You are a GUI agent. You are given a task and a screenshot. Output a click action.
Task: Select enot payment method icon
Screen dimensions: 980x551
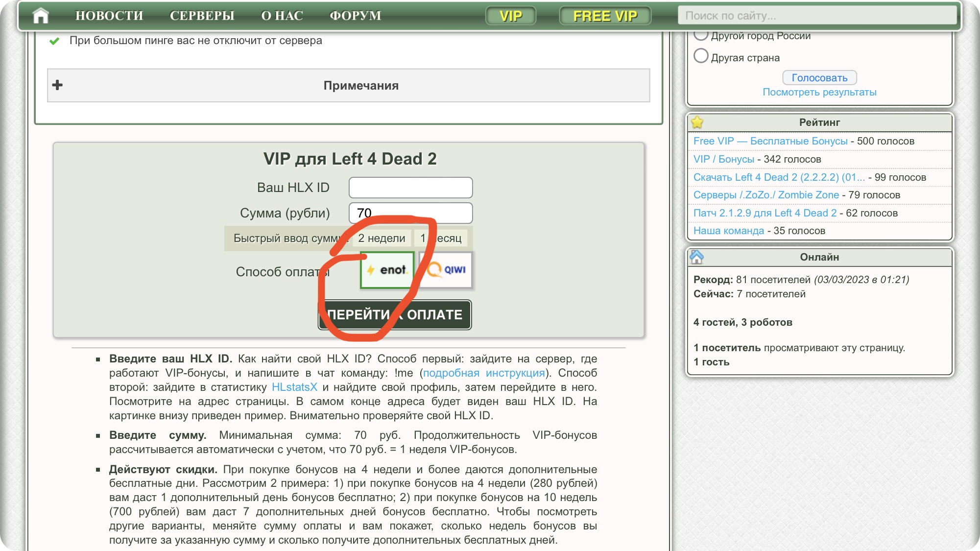(x=387, y=270)
